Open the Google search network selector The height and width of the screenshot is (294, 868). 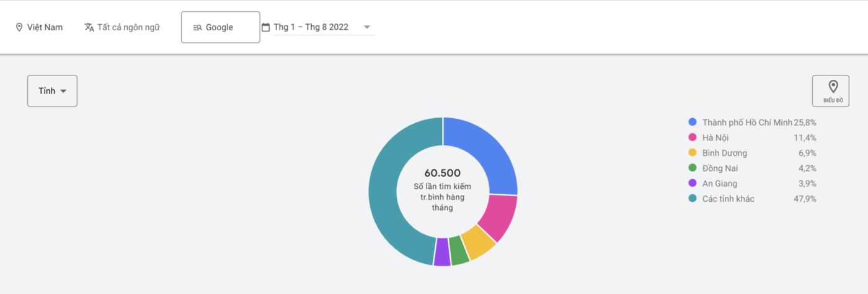[220, 27]
